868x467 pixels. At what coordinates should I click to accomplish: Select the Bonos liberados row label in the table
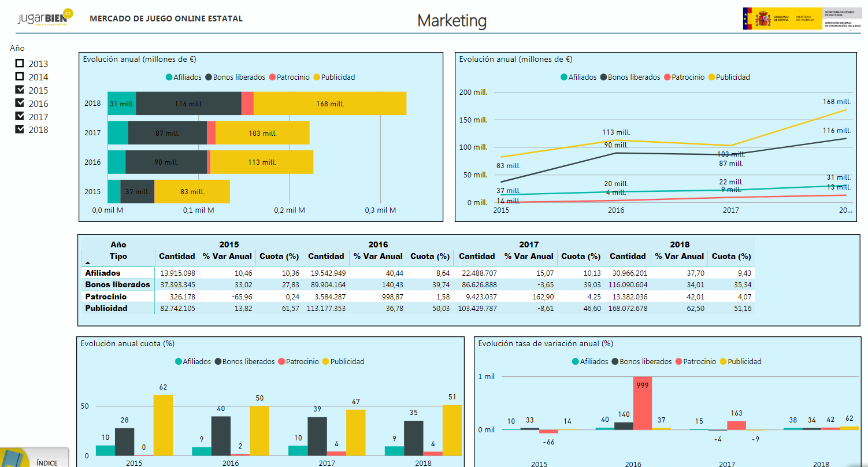117,284
